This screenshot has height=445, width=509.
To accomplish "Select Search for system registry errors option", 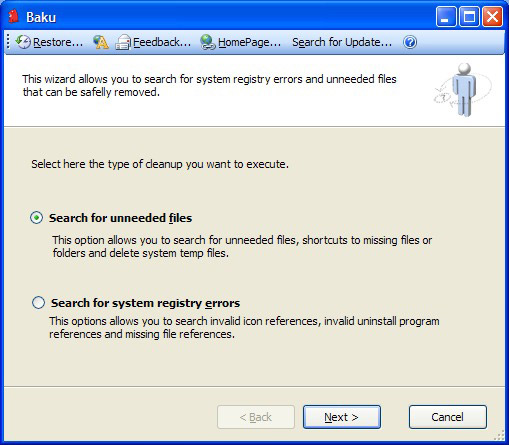I will 38,303.
